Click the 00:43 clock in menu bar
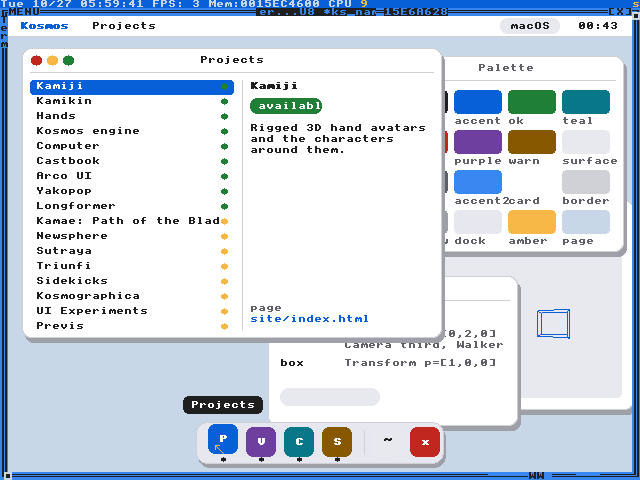Screen dimensions: 640x480 pos(598,26)
